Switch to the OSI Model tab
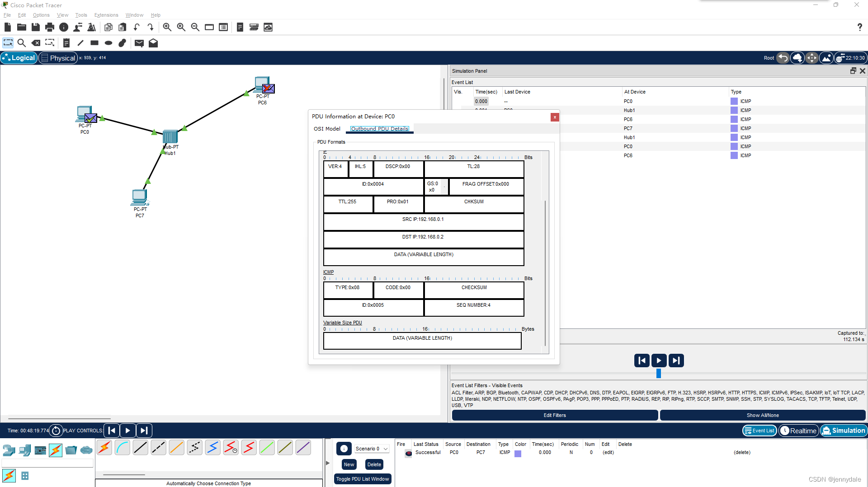 tap(327, 129)
